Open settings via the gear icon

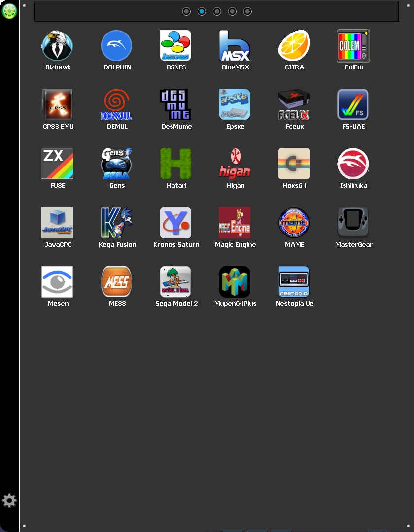click(9, 501)
